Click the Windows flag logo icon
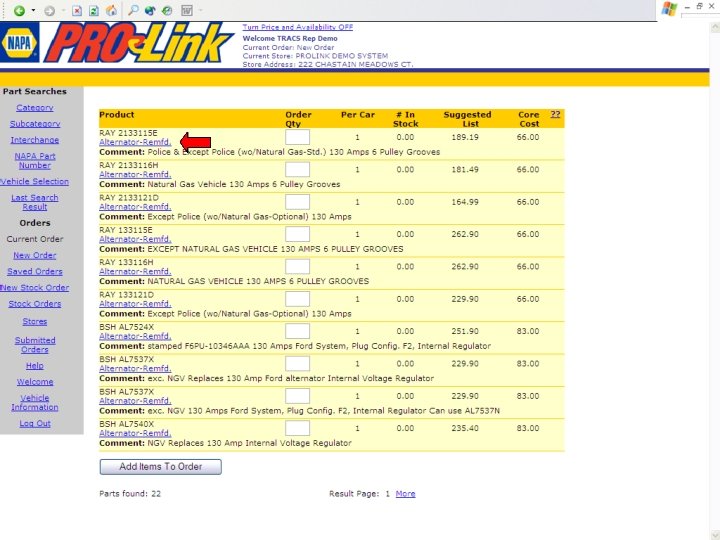The width and height of the screenshot is (720, 540). 669,9
